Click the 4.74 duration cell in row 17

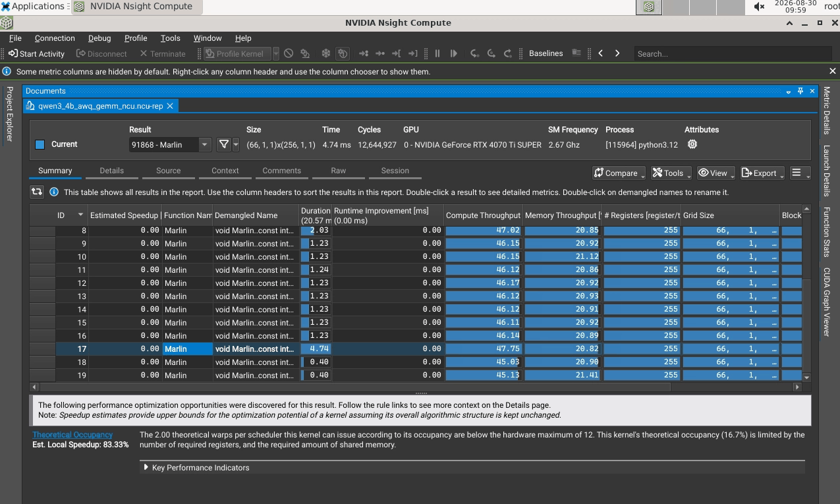point(315,349)
